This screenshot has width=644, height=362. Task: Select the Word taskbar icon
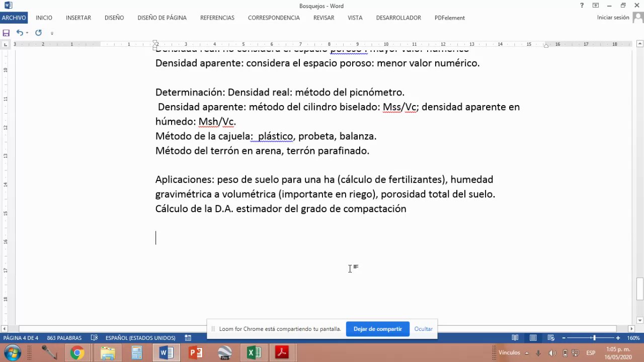(x=166, y=353)
